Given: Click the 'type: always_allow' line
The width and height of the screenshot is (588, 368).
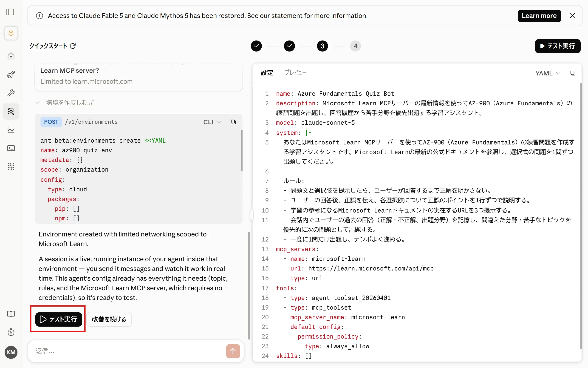Looking at the screenshot, I should (x=337, y=346).
